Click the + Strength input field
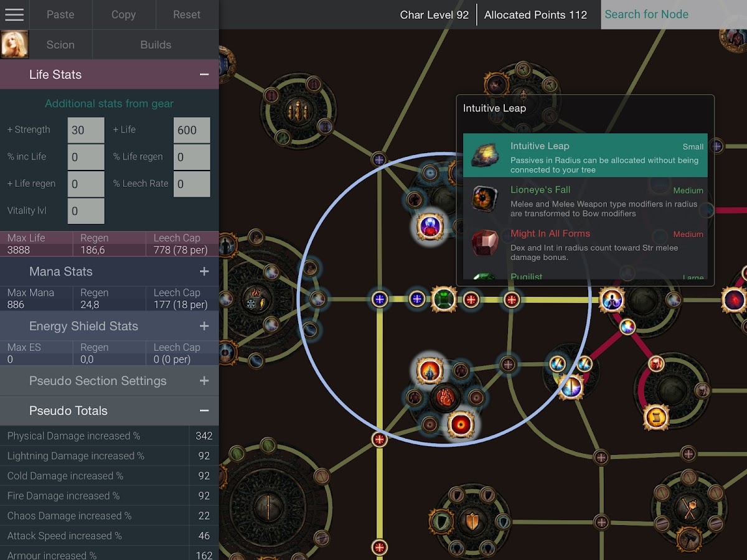This screenshot has height=560, width=747. tap(86, 130)
